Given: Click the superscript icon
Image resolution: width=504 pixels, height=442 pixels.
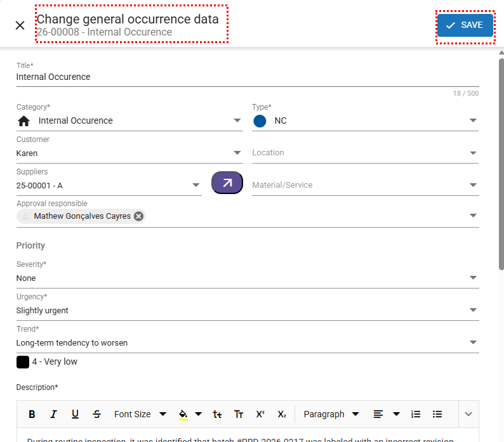Looking at the screenshot, I should (260, 414).
